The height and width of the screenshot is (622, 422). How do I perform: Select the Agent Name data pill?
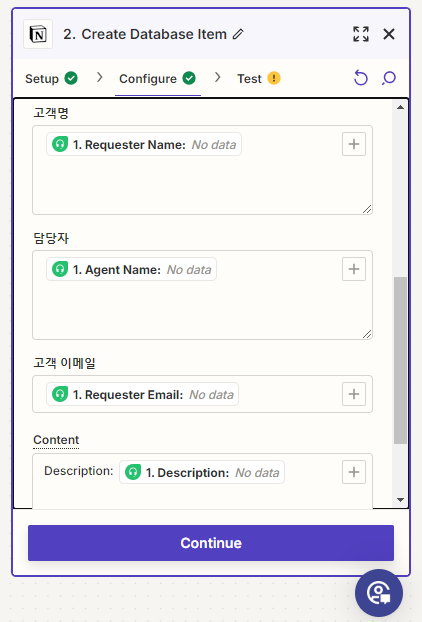131,269
